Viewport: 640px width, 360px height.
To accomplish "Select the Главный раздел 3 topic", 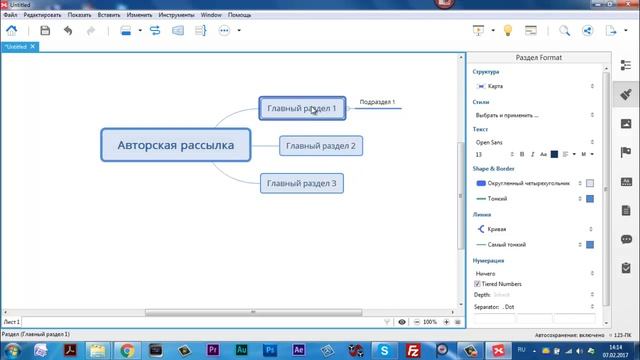I will click(302, 183).
